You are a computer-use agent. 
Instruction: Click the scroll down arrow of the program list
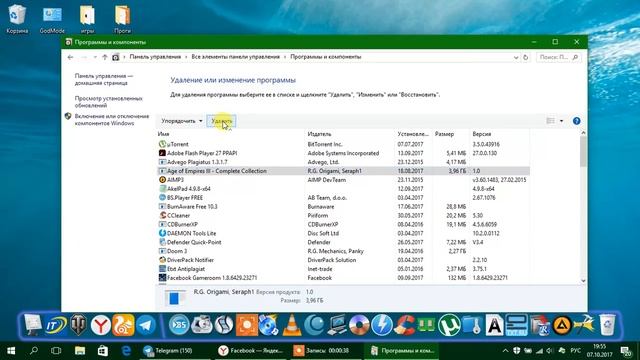point(583,281)
